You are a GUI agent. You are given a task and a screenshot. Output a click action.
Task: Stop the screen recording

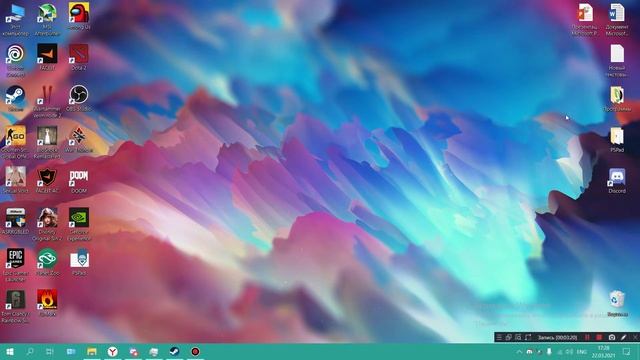pos(599,337)
